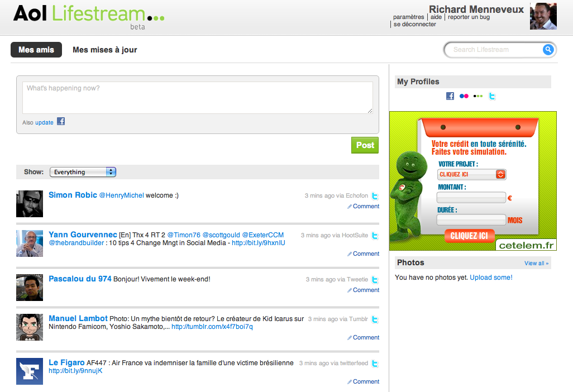Click the Twitter icon on Simon Robic's post
This screenshot has height=392, width=573.
tap(375, 196)
